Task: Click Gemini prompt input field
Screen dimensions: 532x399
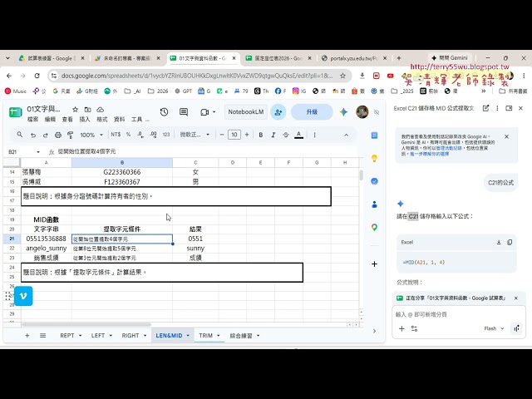Action: pos(459,314)
